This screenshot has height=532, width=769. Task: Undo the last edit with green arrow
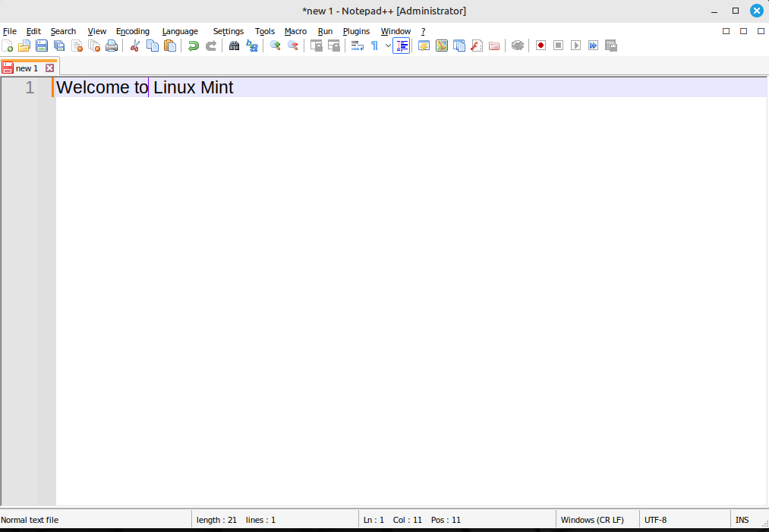tap(194, 46)
